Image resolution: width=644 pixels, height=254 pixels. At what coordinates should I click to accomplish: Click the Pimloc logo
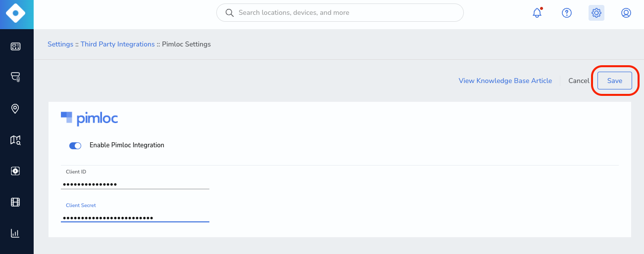(x=89, y=118)
